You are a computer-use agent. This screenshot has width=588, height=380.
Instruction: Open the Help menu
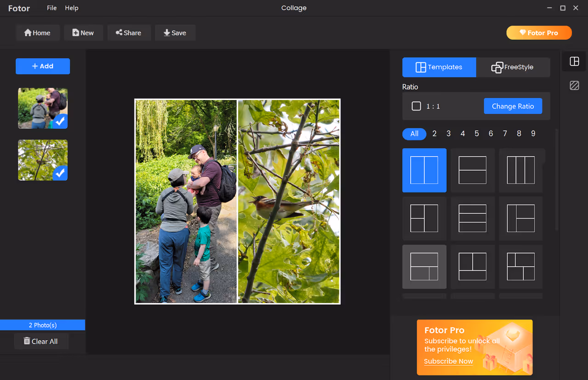[x=72, y=8]
